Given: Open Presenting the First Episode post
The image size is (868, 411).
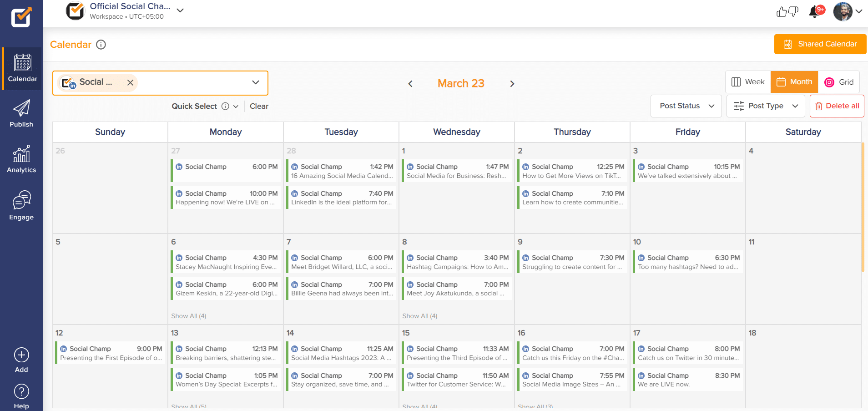Looking at the screenshot, I should click(x=110, y=353).
